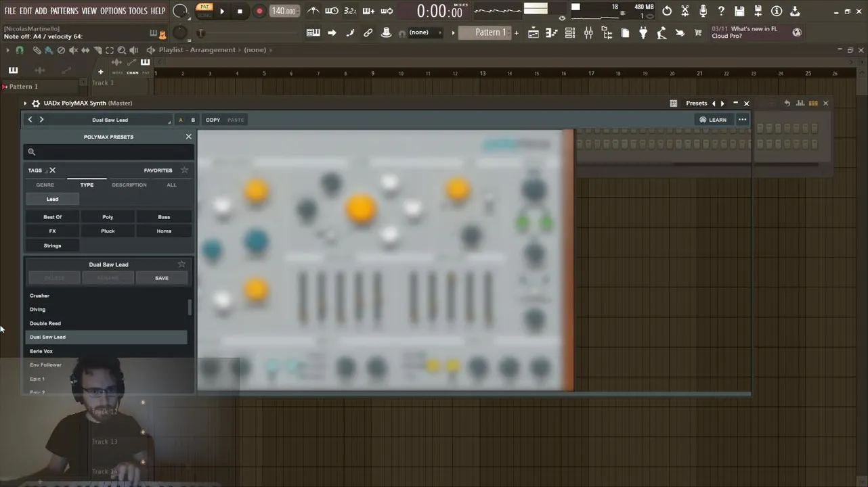
Task: Open the piano roll view icon
Action: coord(552,32)
